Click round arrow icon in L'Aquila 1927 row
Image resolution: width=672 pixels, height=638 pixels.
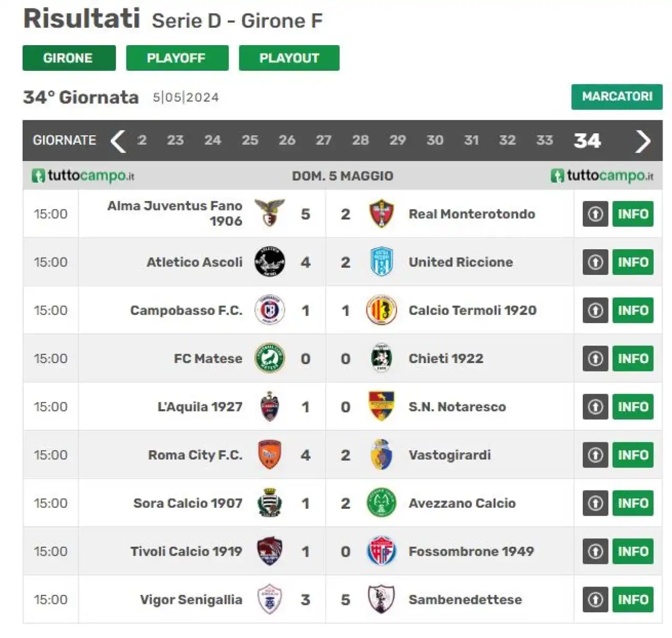[x=595, y=407]
